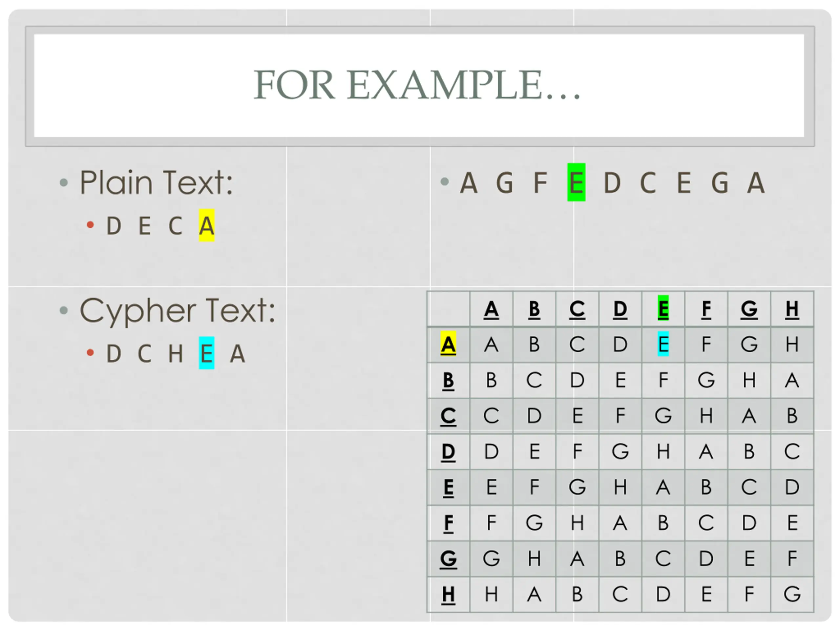The height and width of the screenshot is (630, 840).
Task: Click the cyan highlighted E in cypher text
Action: pyautogui.click(x=207, y=353)
